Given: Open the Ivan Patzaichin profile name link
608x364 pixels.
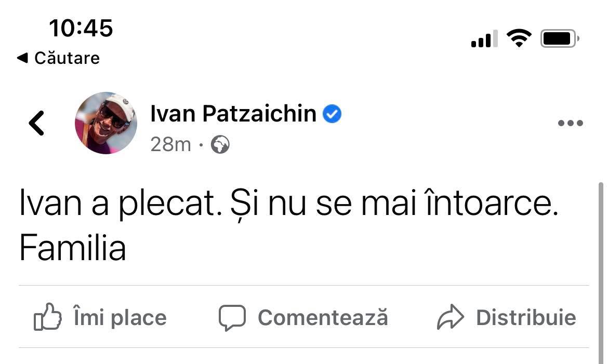Looking at the screenshot, I should click(x=233, y=113).
